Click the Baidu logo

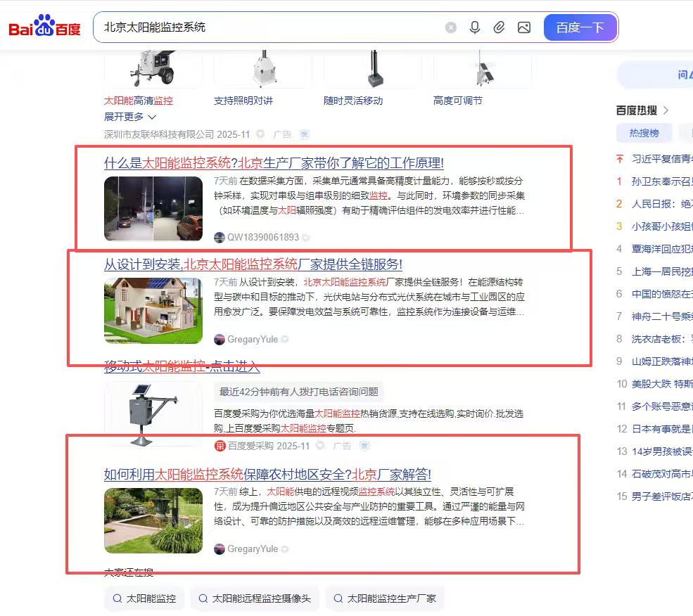click(44, 27)
